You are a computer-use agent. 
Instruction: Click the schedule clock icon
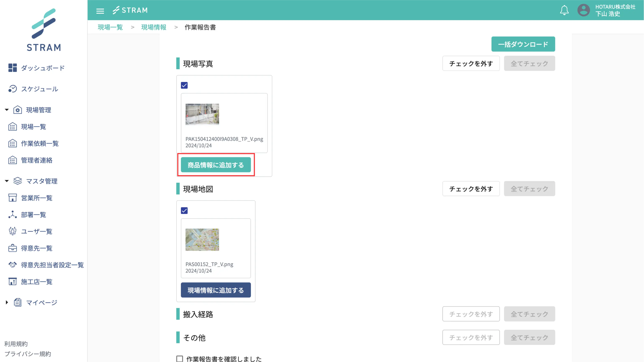(x=13, y=89)
